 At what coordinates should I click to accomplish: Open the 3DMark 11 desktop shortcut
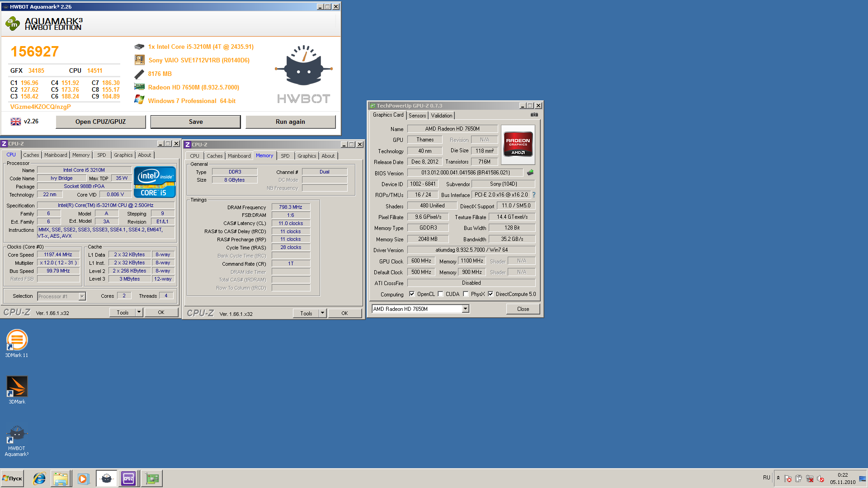point(17,344)
